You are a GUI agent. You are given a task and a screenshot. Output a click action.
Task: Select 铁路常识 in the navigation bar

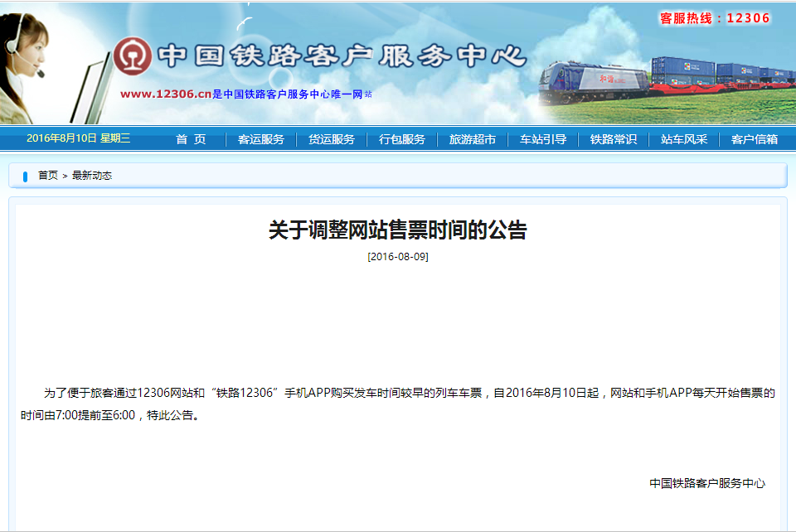click(614, 139)
